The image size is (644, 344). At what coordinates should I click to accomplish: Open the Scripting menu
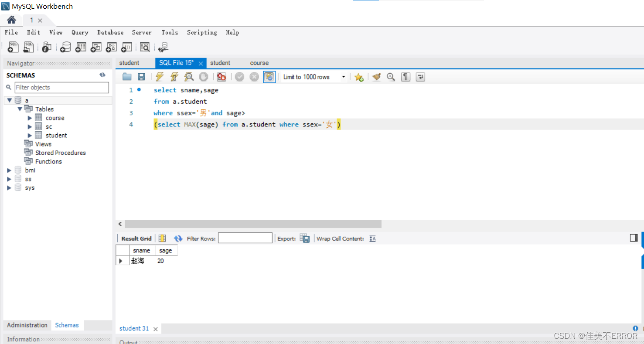click(x=202, y=32)
